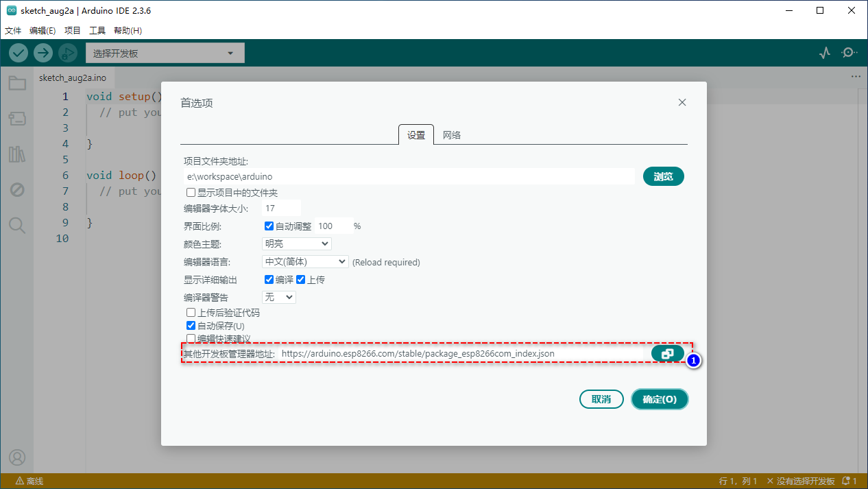Click the Verify checkmark button
This screenshot has height=489, width=868.
coord(19,53)
